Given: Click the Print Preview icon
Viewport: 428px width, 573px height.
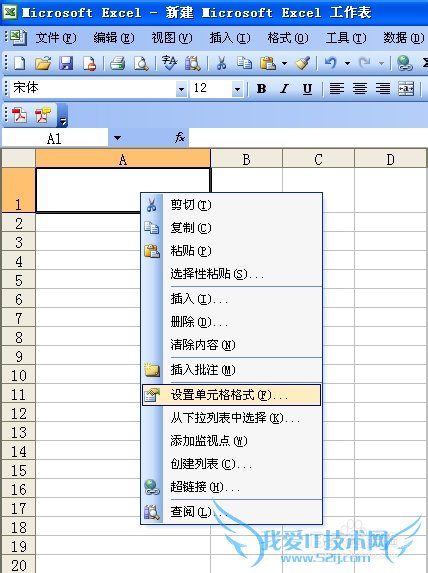Looking at the screenshot, I should click(x=141, y=63).
